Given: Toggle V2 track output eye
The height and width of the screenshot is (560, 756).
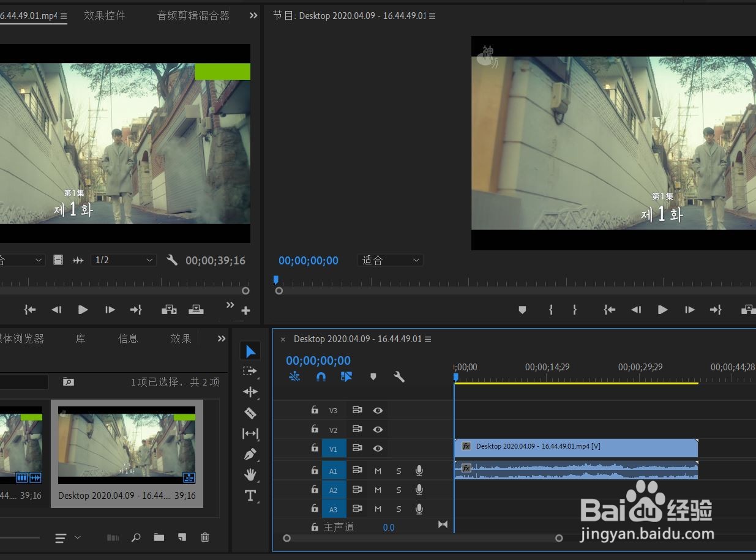Looking at the screenshot, I should pos(378,430).
